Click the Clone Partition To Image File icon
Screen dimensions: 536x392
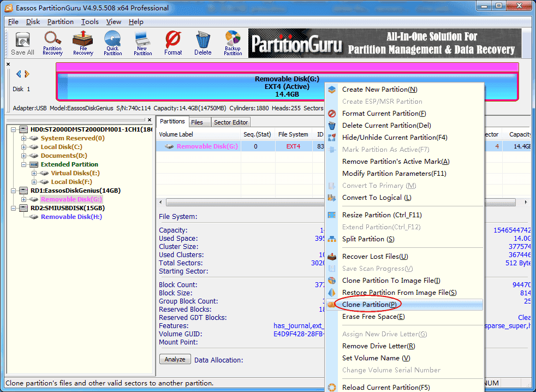(332, 281)
